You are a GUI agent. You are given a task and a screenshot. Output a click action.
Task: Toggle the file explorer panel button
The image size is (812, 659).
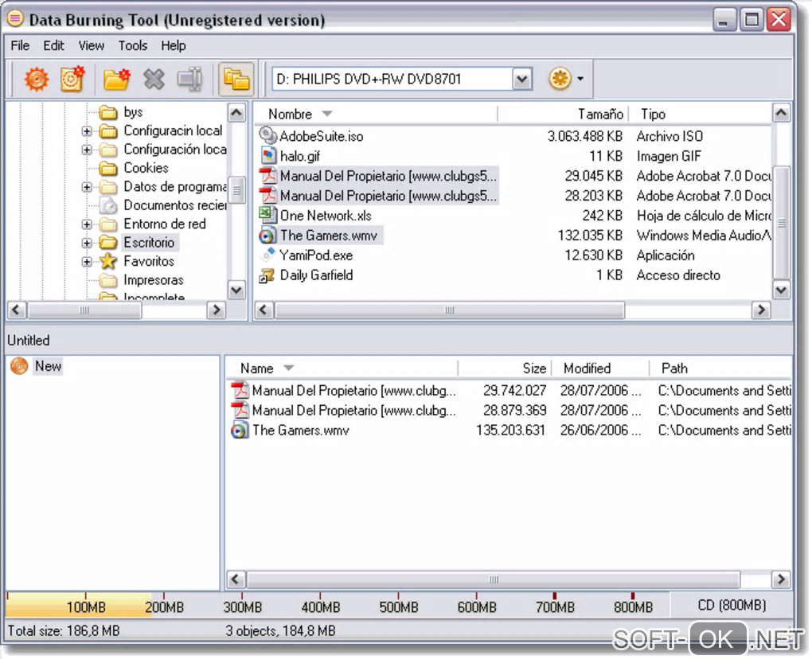pyautogui.click(x=236, y=80)
